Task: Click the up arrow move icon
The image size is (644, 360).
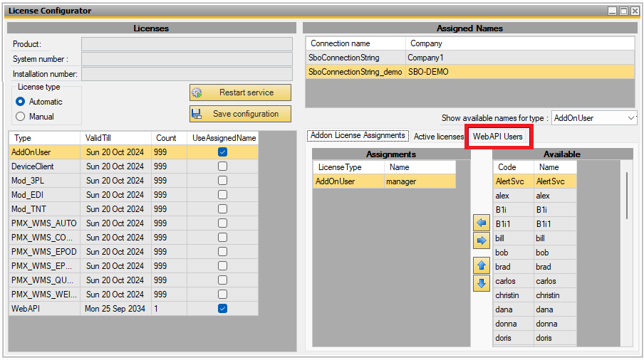Action: tap(482, 266)
